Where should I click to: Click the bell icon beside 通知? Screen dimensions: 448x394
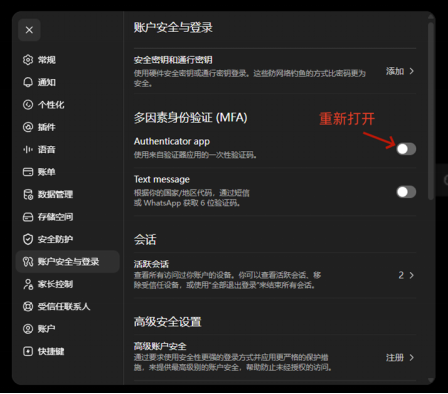(28, 82)
